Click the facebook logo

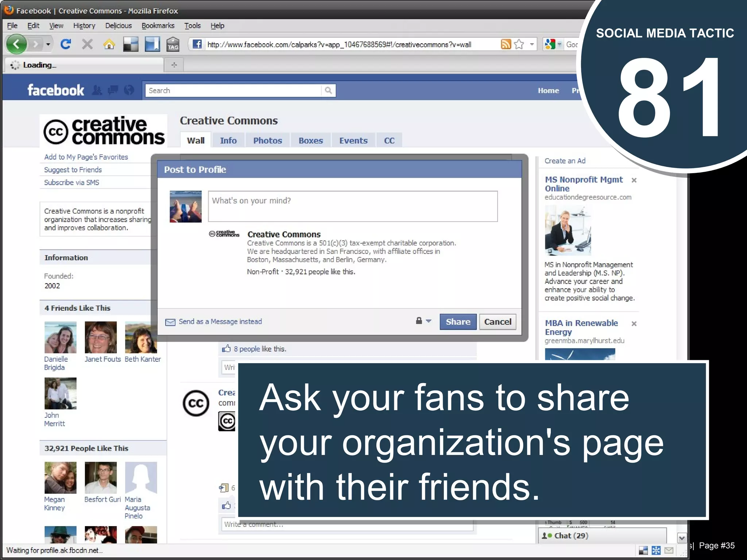click(x=56, y=90)
